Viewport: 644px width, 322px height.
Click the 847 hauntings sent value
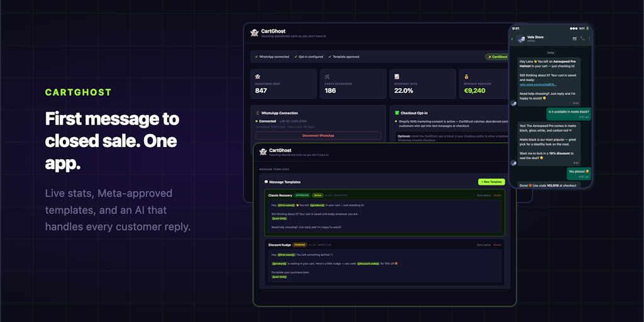(261, 91)
